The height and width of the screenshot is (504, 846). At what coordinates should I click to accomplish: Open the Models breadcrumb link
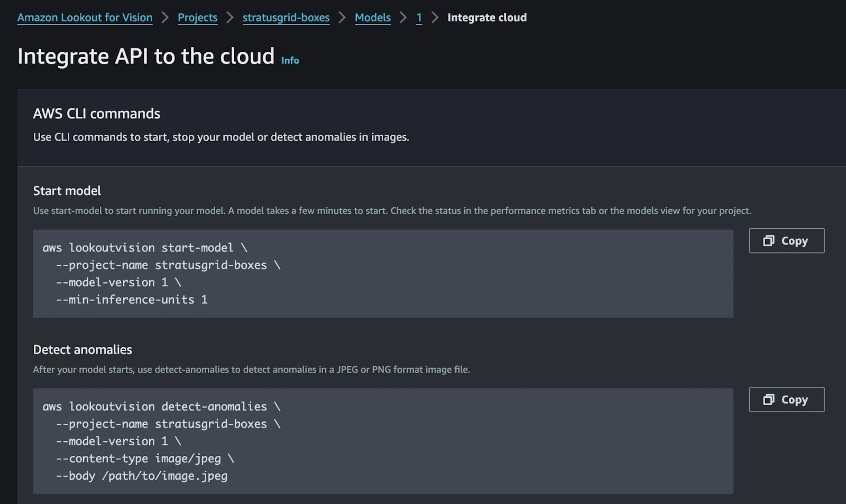372,17
